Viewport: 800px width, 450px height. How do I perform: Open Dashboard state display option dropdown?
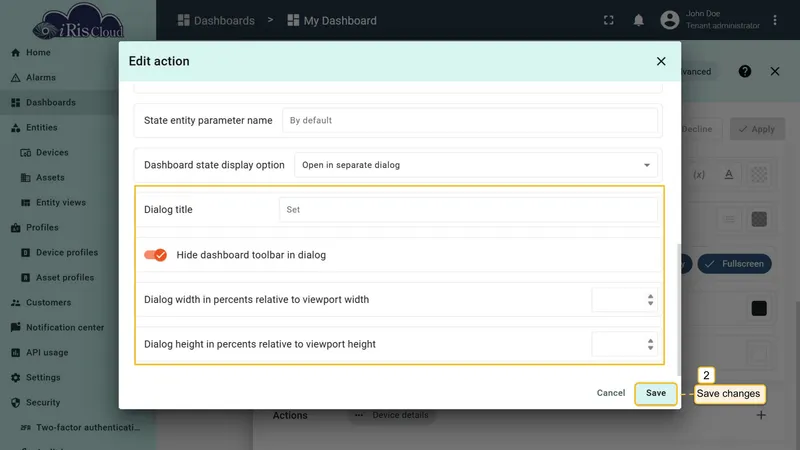[476, 165]
